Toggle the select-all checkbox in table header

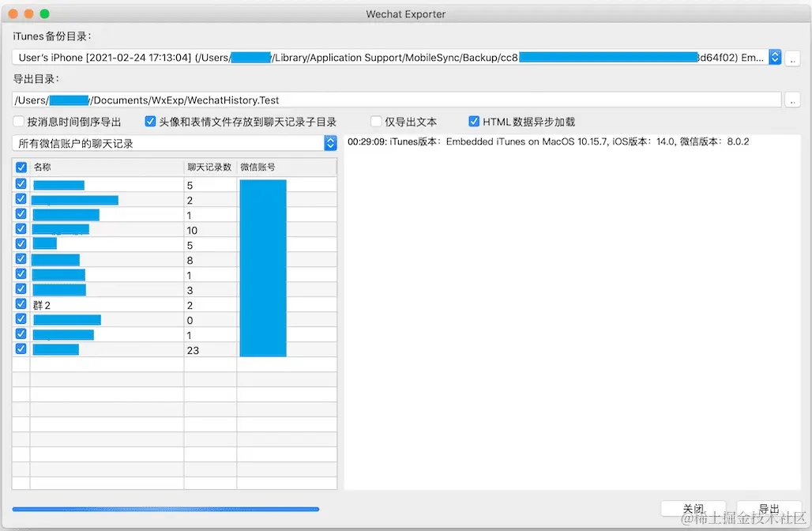pyautogui.click(x=21, y=168)
